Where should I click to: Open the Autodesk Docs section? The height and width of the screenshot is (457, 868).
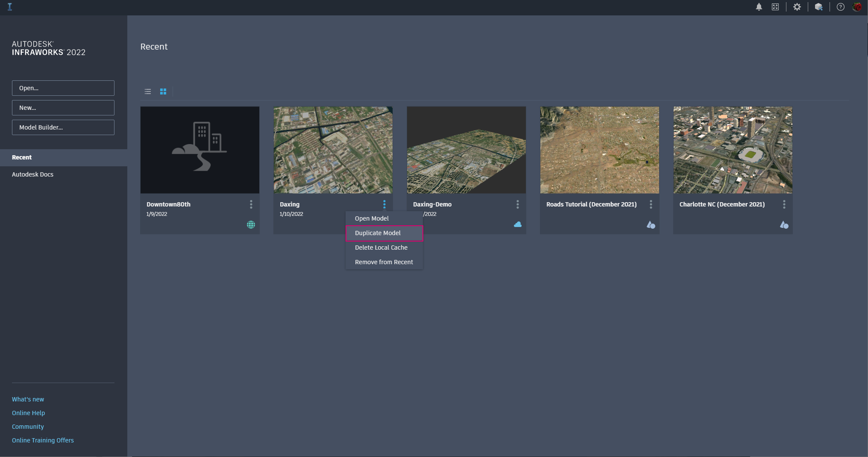point(64,174)
